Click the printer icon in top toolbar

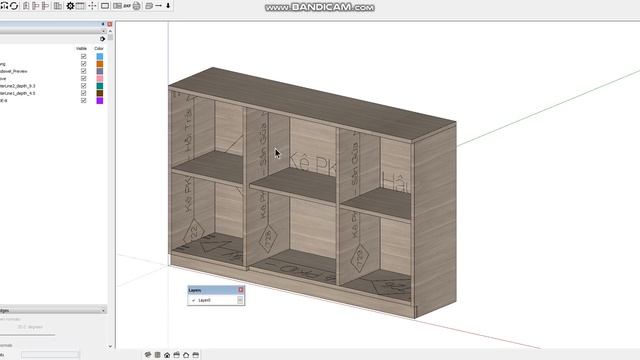(137, 6)
